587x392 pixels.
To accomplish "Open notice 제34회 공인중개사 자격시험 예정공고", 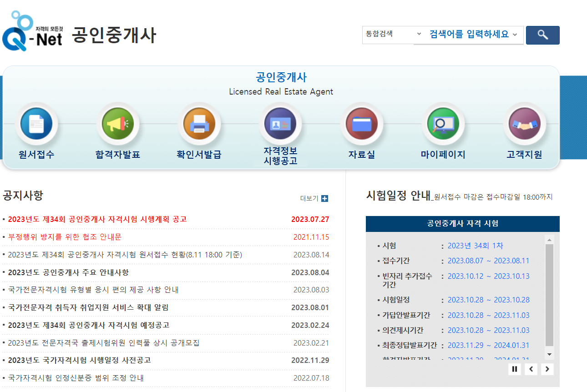I will click(89, 325).
